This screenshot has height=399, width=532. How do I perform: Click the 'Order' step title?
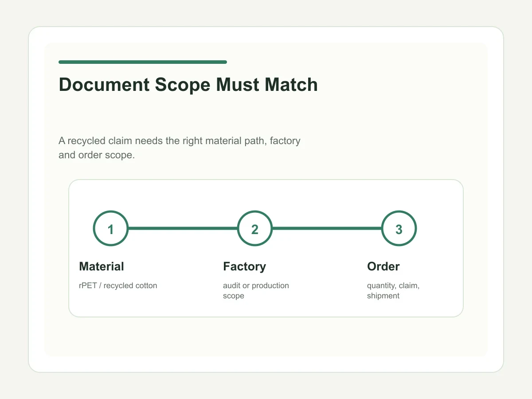[383, 266]
